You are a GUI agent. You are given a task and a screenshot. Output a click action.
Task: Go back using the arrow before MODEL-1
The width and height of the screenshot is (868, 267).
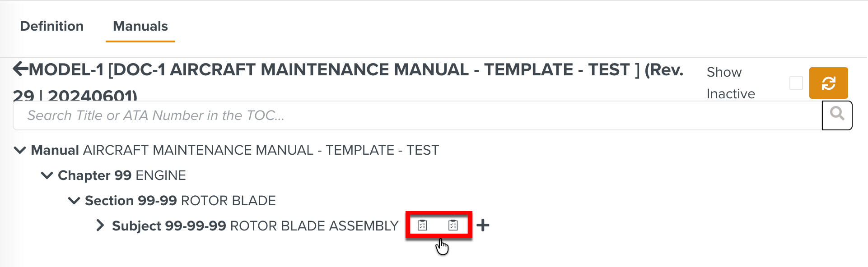pos(20,69)
